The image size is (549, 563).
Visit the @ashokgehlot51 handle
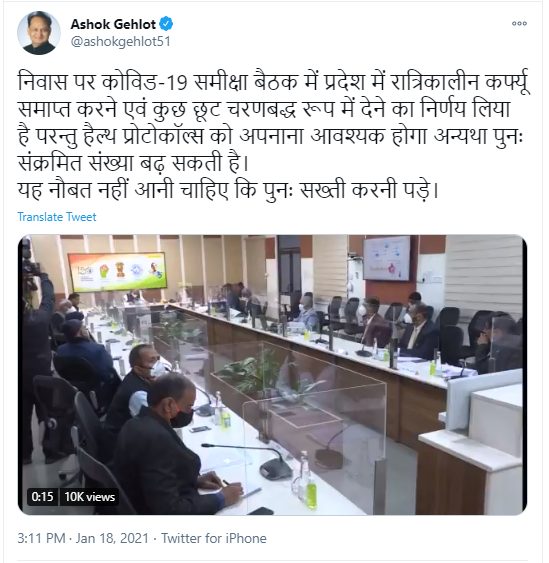[120, 41]
